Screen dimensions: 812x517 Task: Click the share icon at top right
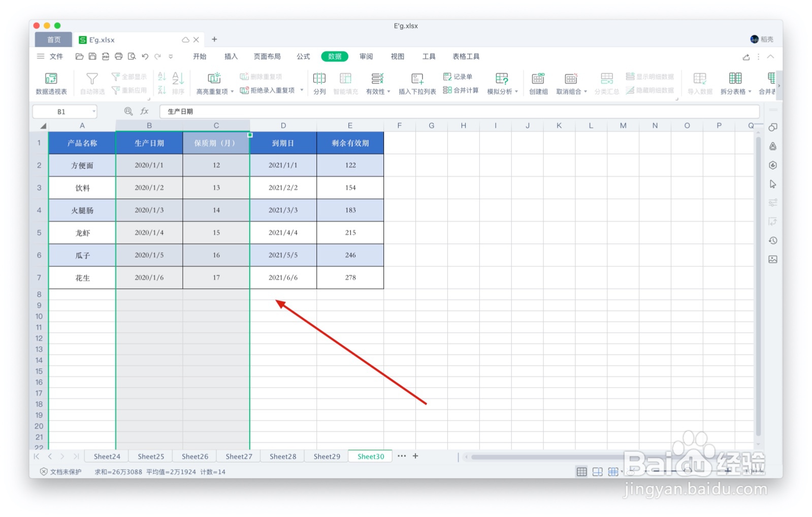pos(746,57)
